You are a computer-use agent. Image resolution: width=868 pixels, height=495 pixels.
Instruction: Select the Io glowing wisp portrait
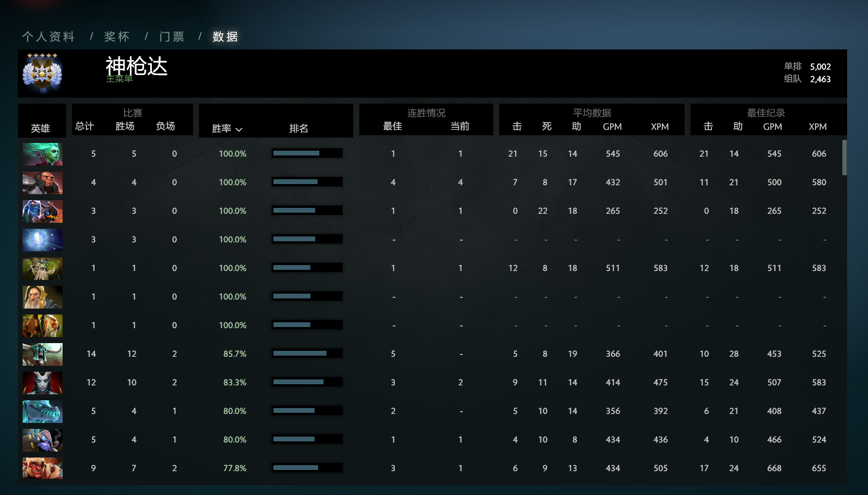click(42, 239)
